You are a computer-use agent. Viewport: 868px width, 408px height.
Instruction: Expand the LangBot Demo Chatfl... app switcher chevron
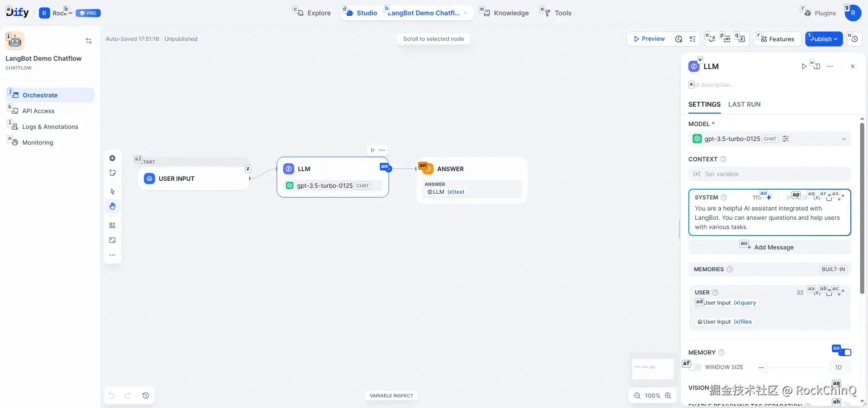click(x=466, y=13)
